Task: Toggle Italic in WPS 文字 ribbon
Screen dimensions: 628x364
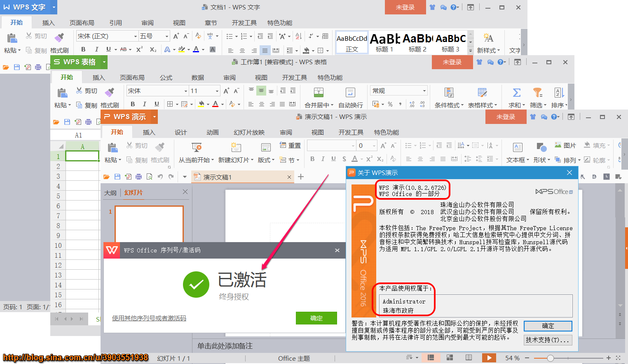Action: click(96, 49)
